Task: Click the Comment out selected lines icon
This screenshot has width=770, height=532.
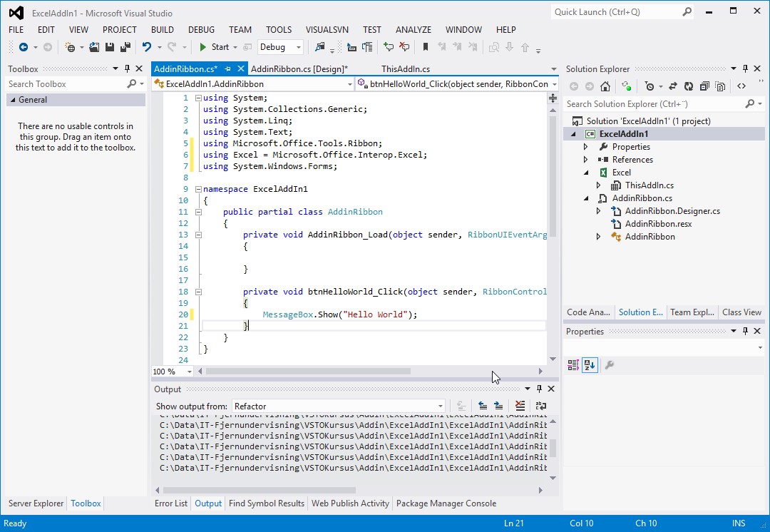Action: click(389, 47)
